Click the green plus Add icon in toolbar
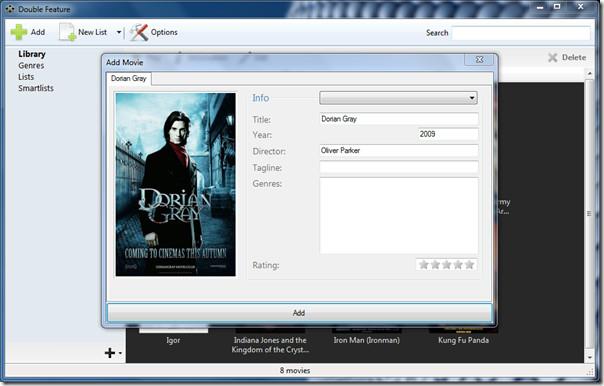 pos(18,32)
